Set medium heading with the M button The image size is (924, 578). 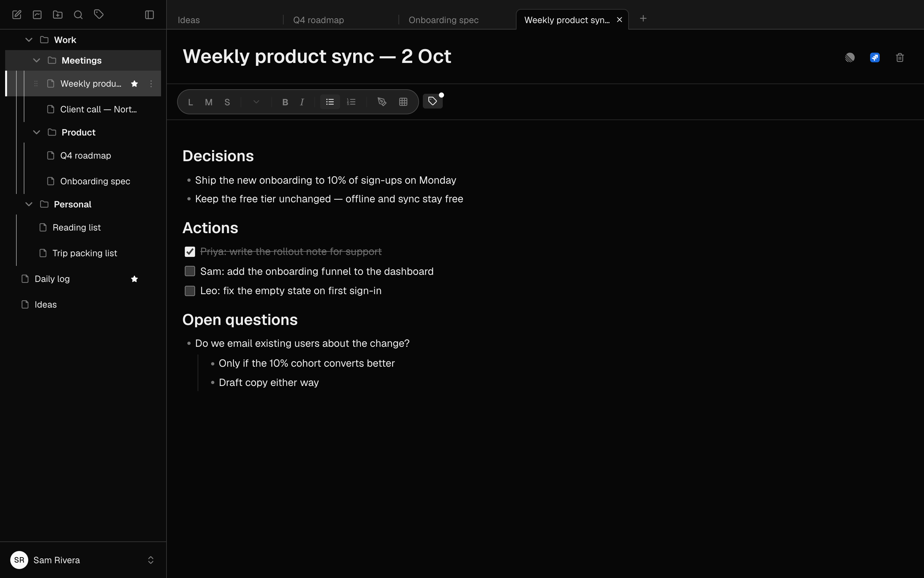pos(209,102)
